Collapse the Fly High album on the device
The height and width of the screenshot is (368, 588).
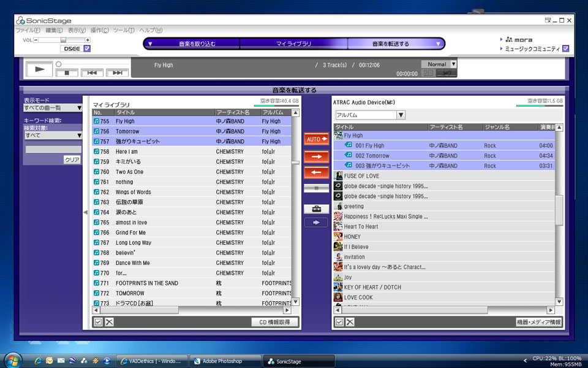tap(338, 135)
